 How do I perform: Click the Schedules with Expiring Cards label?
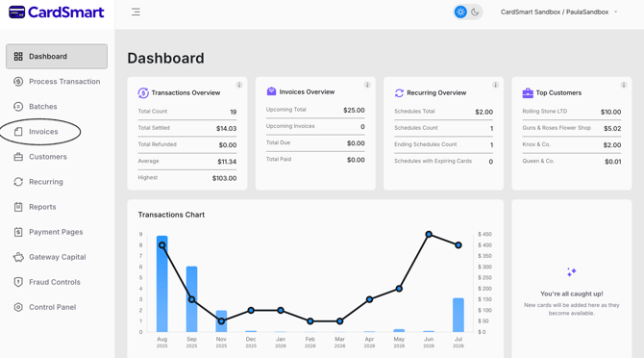(x=433, y=161)
